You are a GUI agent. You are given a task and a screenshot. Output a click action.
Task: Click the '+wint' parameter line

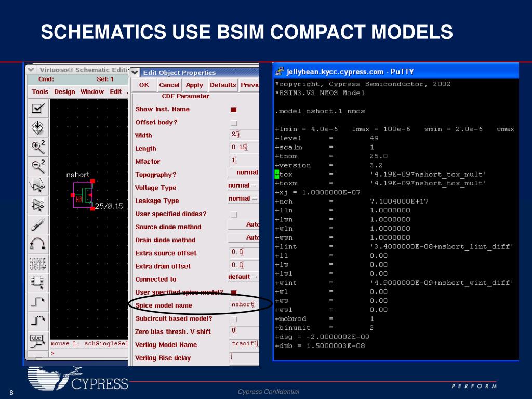394,283
